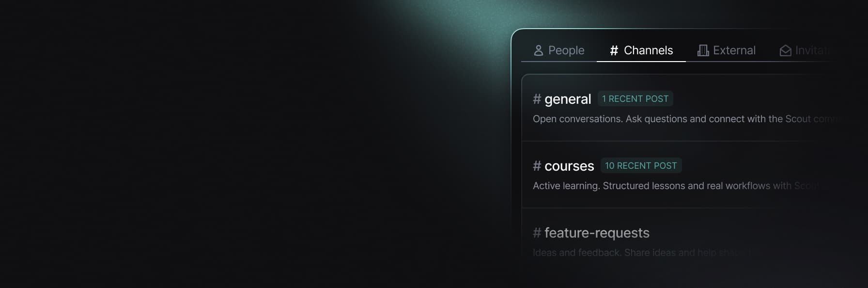This screenshot has height=288, width=868.
Task: Click the hash icon on Channels tab
Action: [x=614, y=50]
